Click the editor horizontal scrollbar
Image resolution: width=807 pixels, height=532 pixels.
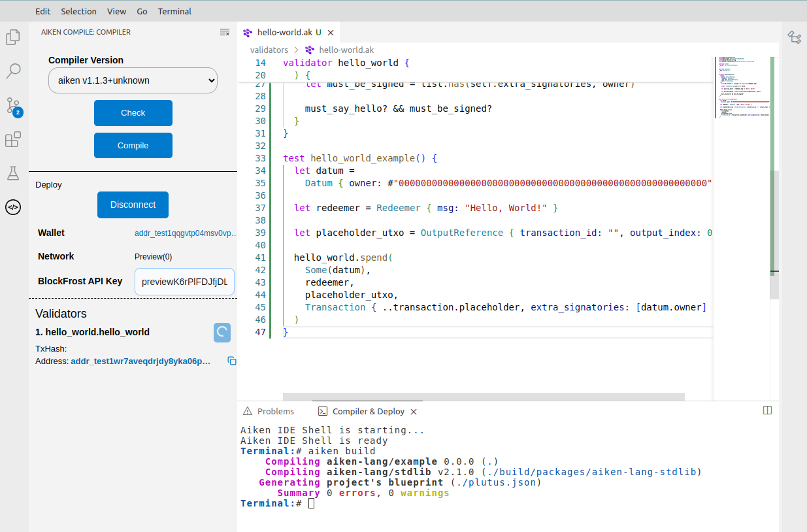click(484, 396)
